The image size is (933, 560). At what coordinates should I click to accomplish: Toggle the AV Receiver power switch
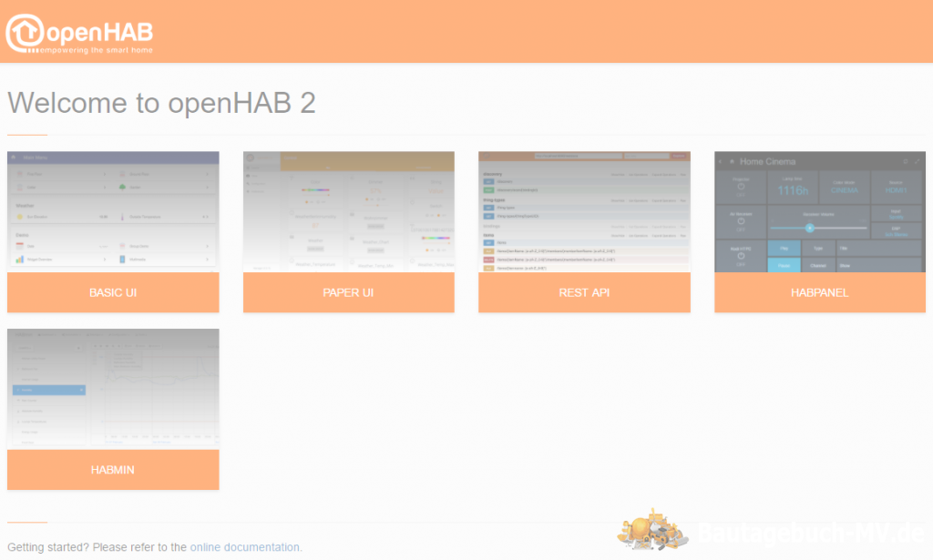click(x=741, y=221)
